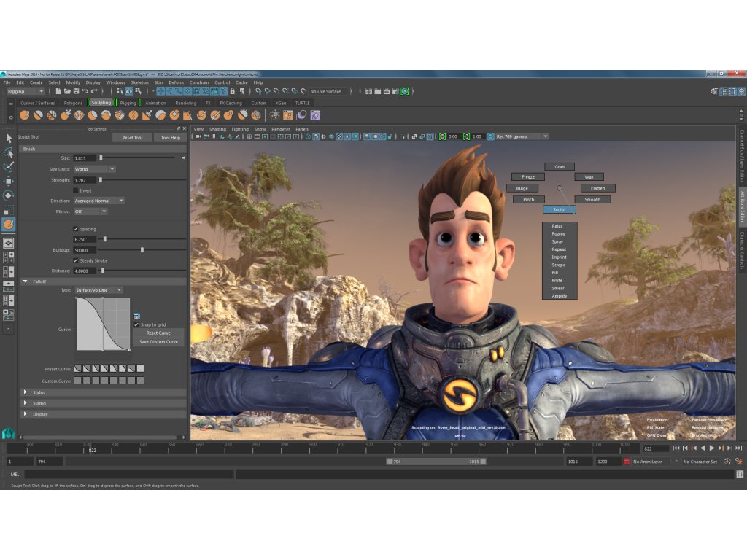Open the Rigging menu set dropdown

tap(26, 91)
